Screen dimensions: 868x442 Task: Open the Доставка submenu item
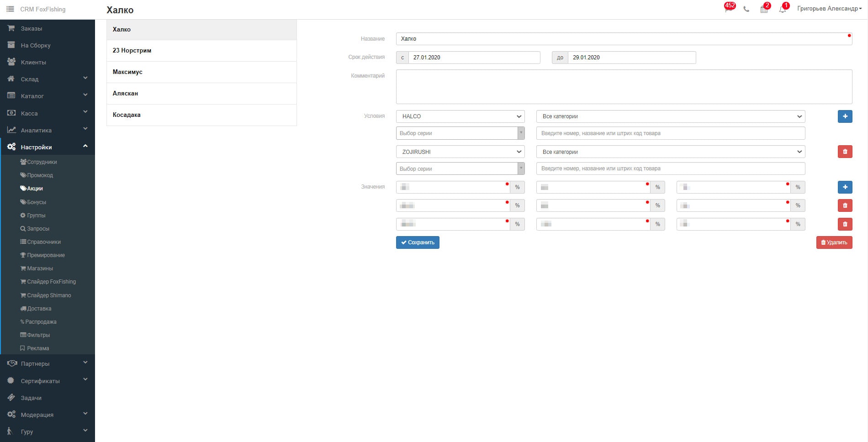pos(36,309)
